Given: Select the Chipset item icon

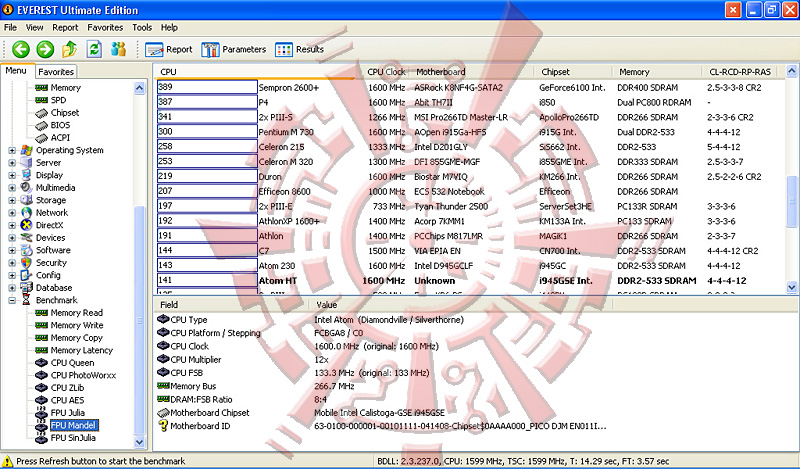Looking at the screenshot, I should coord(41,113).
